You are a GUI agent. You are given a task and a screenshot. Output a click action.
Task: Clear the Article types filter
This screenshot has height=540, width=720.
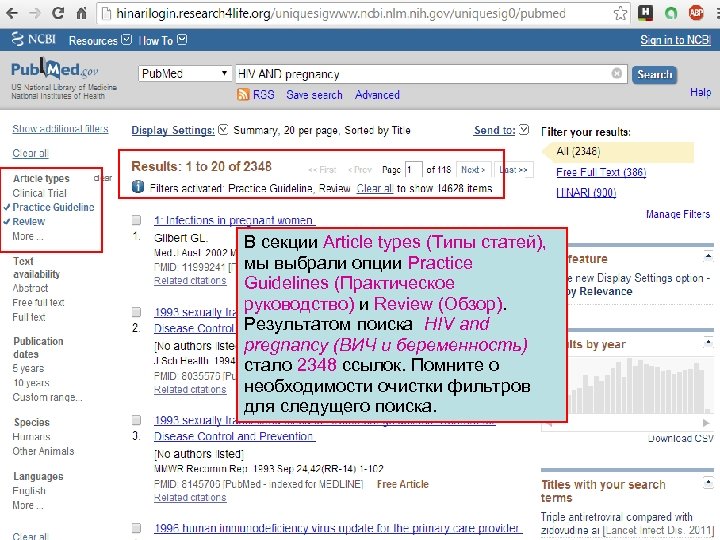103,178
